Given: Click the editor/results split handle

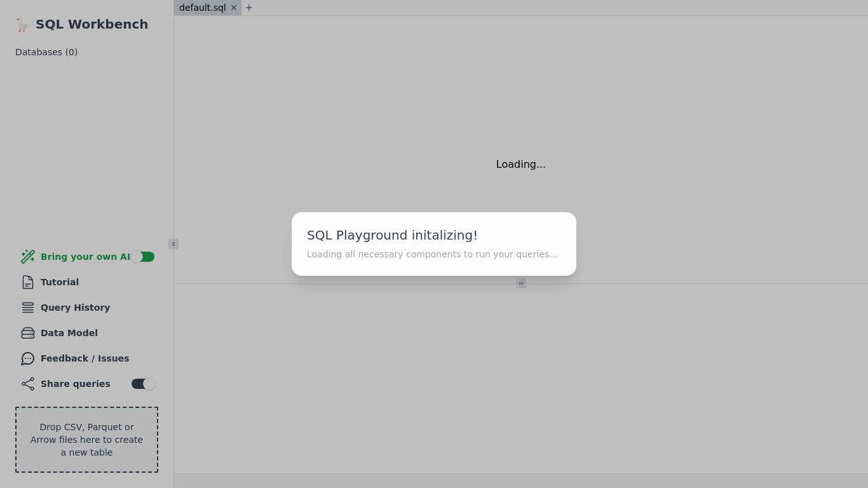Looking at the screenshot, I should [521, 283].
